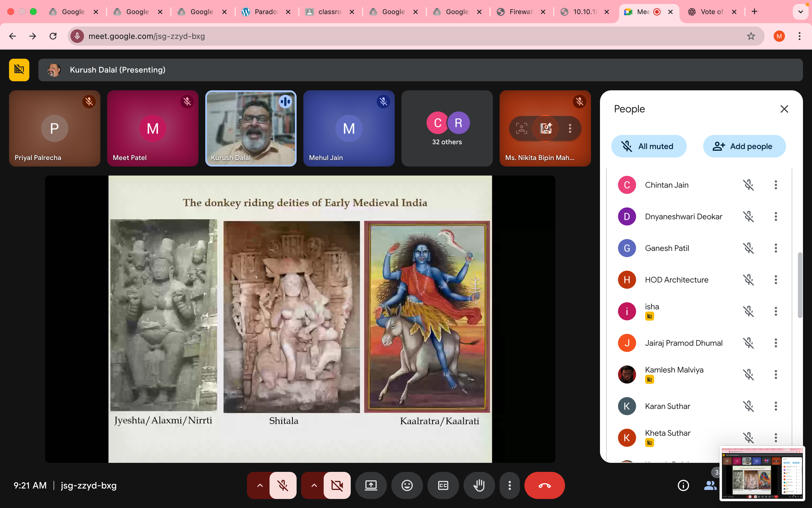
Task: Click backgrounds and effects icon on Nikita tile
Action: pos(546,128)
